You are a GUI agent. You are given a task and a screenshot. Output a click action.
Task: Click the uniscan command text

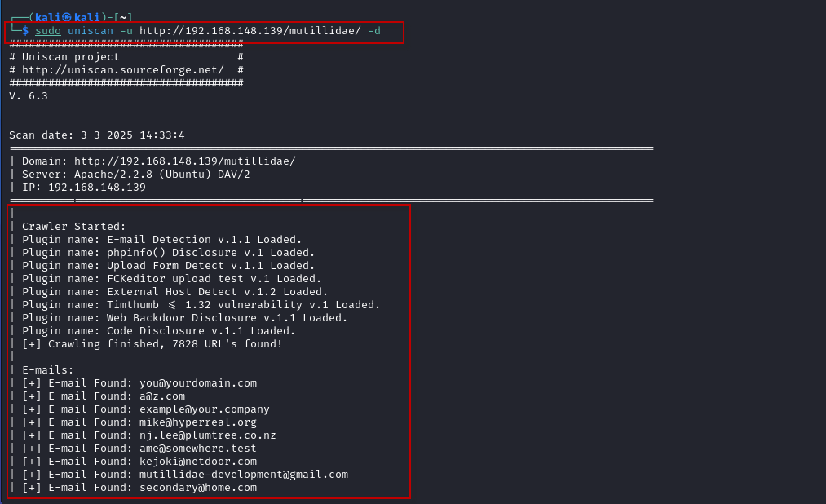click(90, 31)
